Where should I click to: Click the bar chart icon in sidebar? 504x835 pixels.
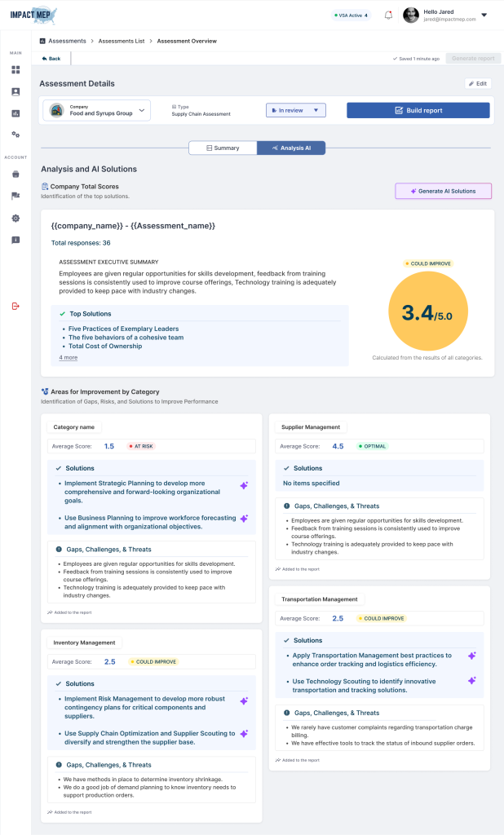[15, 113]
